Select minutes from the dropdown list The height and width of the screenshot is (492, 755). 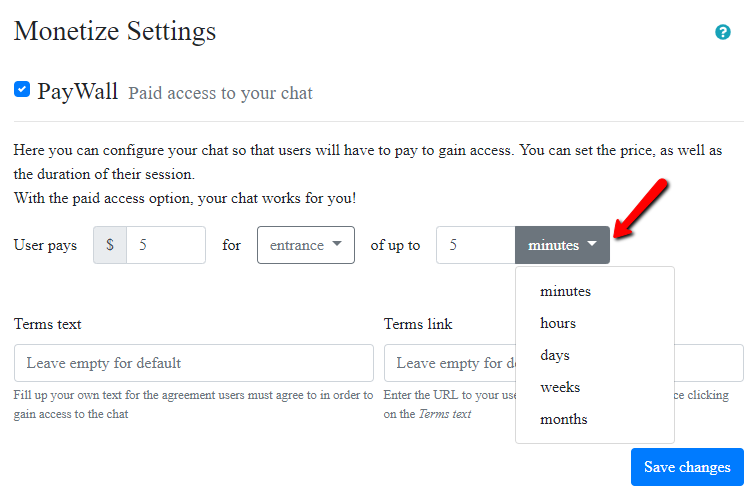click(565, 292)
